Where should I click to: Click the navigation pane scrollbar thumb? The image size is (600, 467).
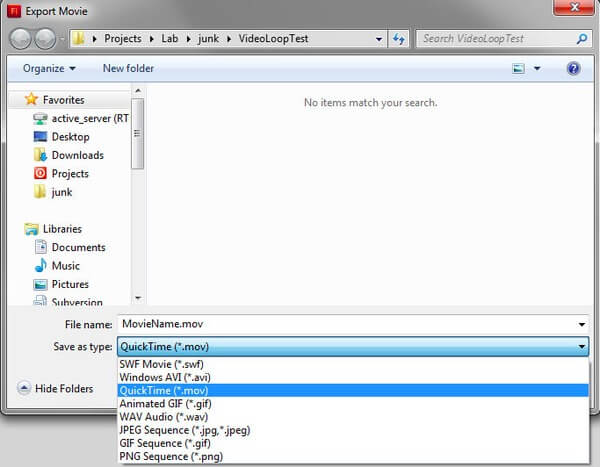pyautogui.click(x=138, y=133)
